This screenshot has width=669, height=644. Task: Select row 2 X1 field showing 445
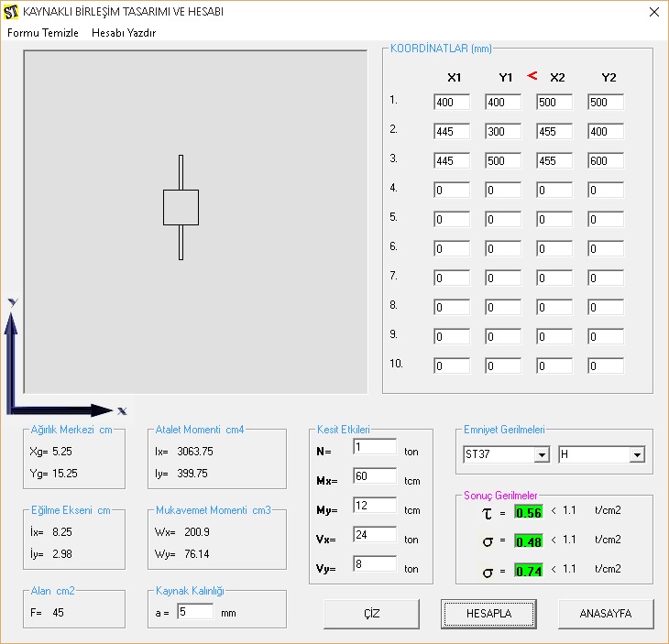pyautogui.click(x=452, y=131)
